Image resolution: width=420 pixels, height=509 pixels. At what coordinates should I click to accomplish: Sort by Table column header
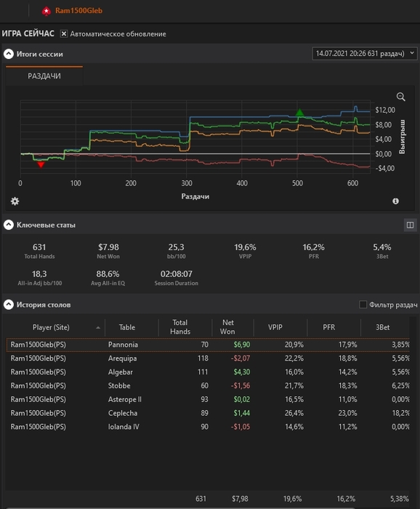click(127, 327)
